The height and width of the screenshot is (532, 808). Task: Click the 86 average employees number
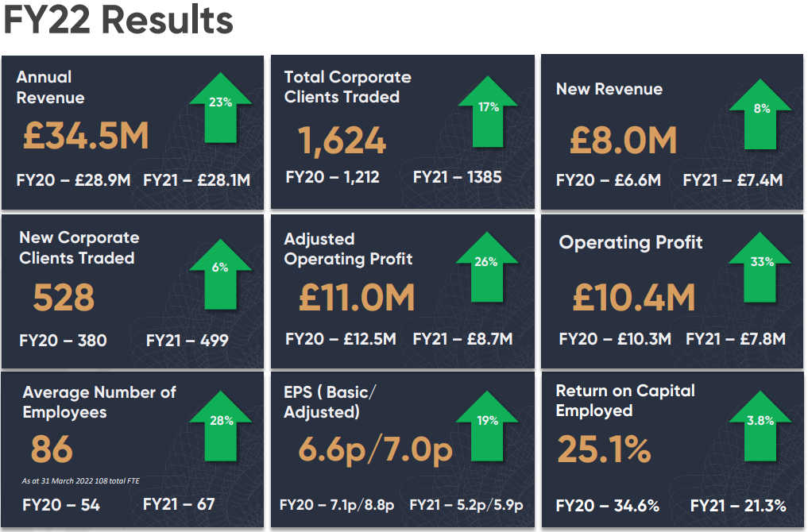(x=52, y=449)
